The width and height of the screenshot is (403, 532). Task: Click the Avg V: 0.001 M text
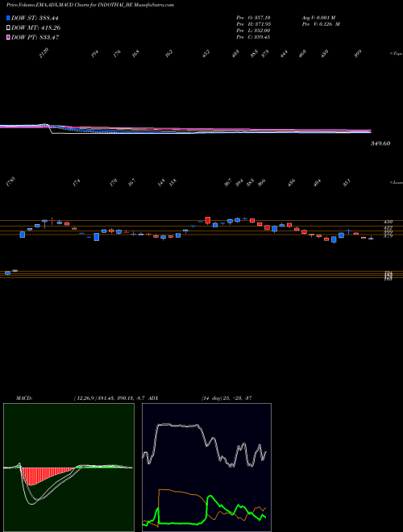click(x=318, y=18)
